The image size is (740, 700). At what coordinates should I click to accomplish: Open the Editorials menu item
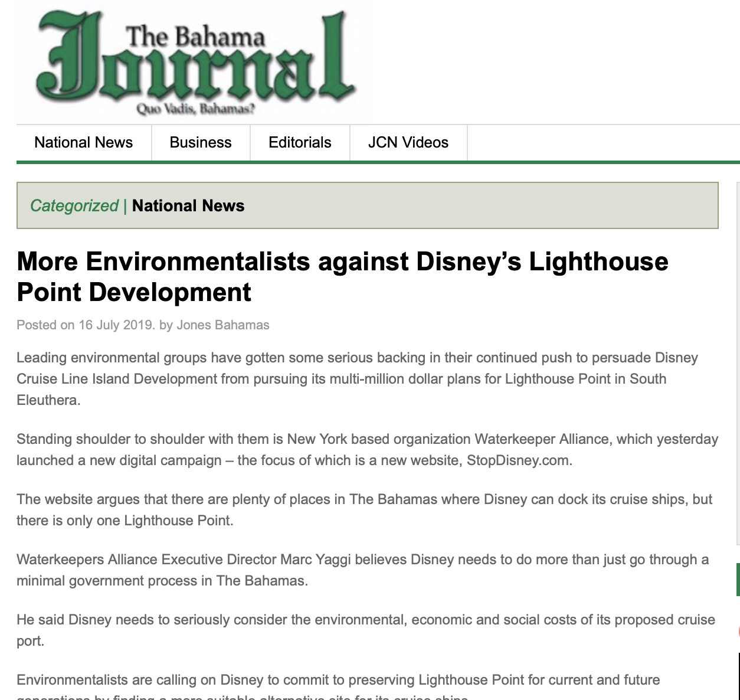[300, 142]
